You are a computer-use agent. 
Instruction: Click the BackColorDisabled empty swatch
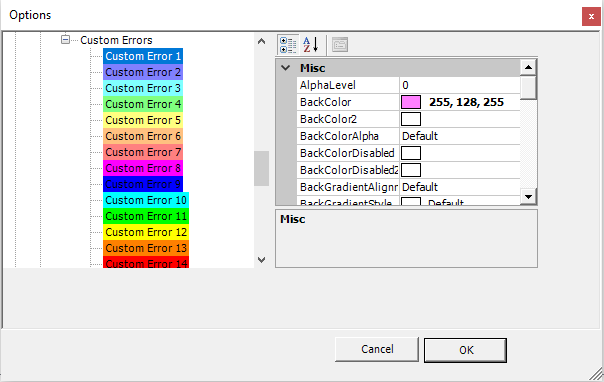click(x=411, y=153)
